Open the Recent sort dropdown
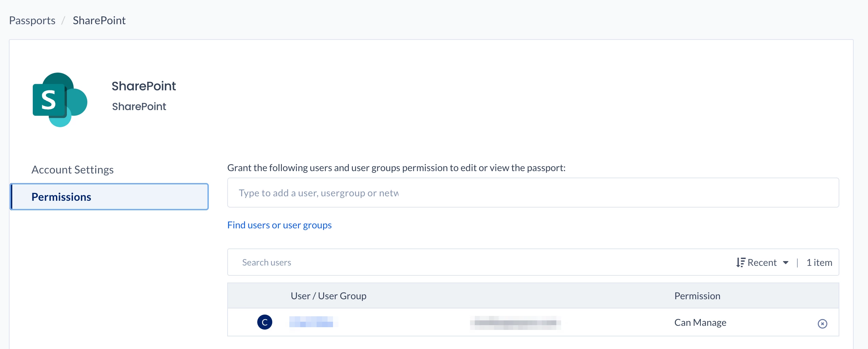The image size is (868, 349). [762, 262]
